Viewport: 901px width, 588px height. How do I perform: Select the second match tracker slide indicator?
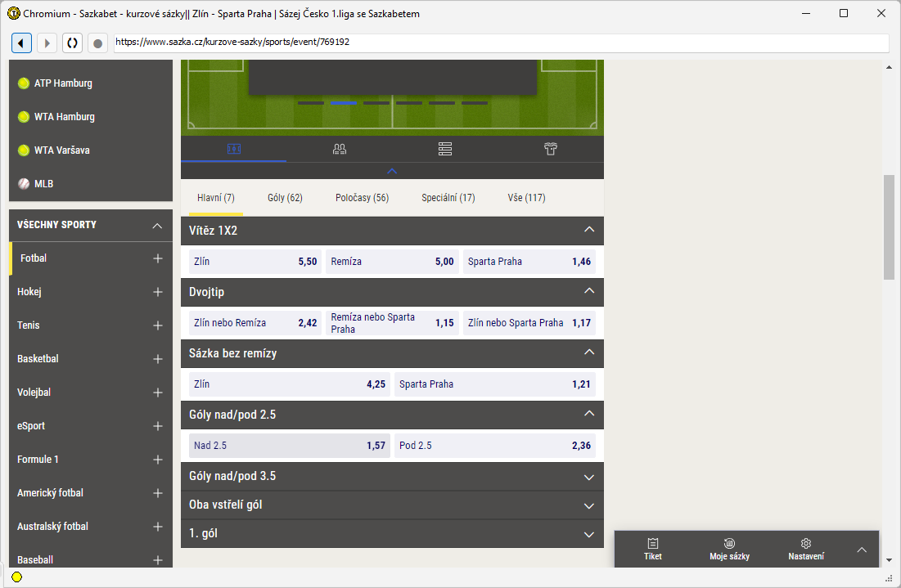344,103
